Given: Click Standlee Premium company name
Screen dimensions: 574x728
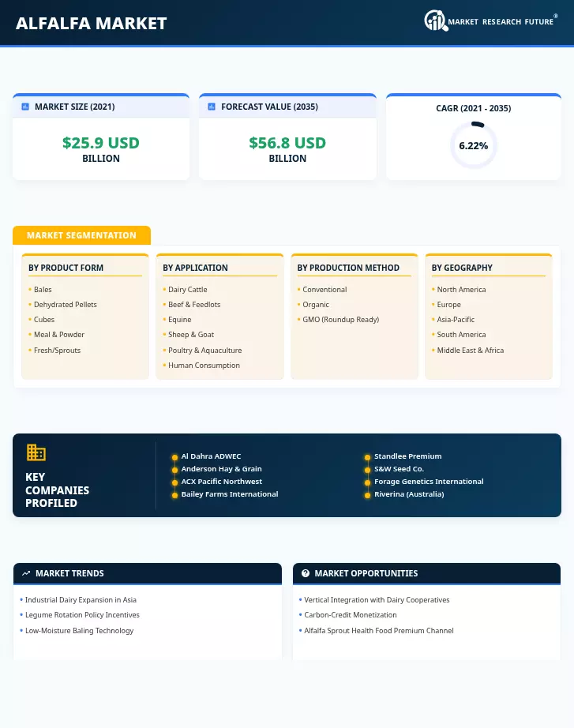Looking at the screenshot, I should point(407,456).
